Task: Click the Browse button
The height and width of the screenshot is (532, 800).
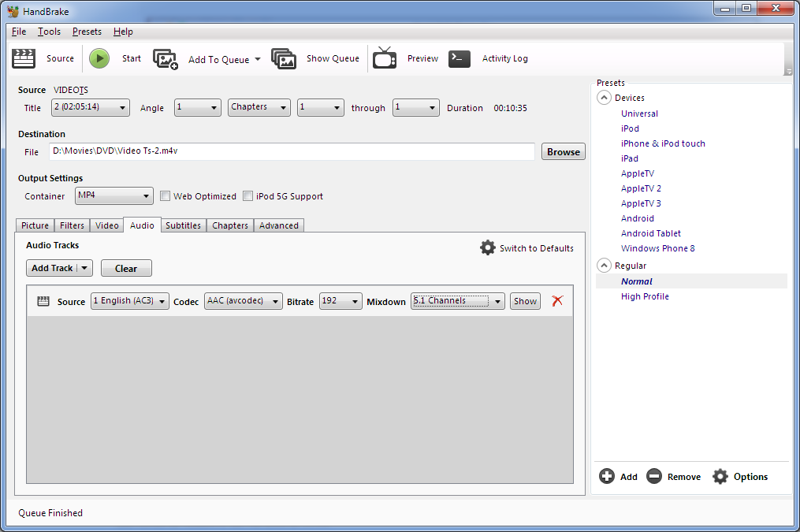Action: pos(564,152)
